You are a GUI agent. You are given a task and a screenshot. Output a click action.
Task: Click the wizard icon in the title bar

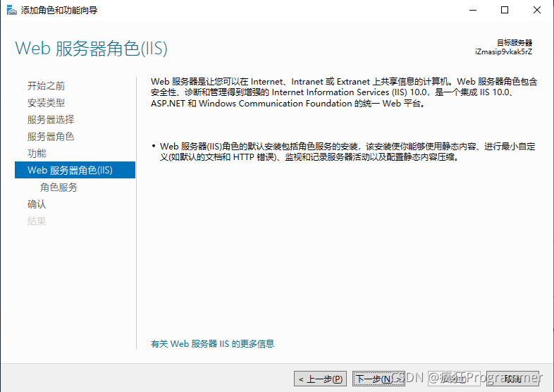click(x=10, y=10)
